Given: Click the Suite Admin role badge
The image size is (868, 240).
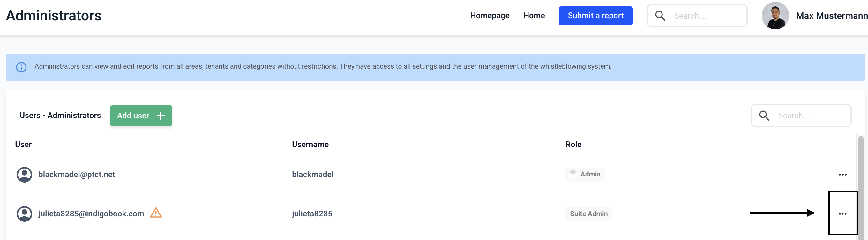Looking at the screenshot, I should [x=589, y=214].
